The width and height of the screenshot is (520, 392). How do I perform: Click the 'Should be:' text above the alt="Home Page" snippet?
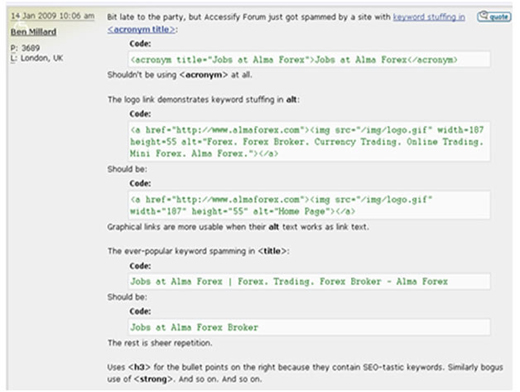click(127, 169)
